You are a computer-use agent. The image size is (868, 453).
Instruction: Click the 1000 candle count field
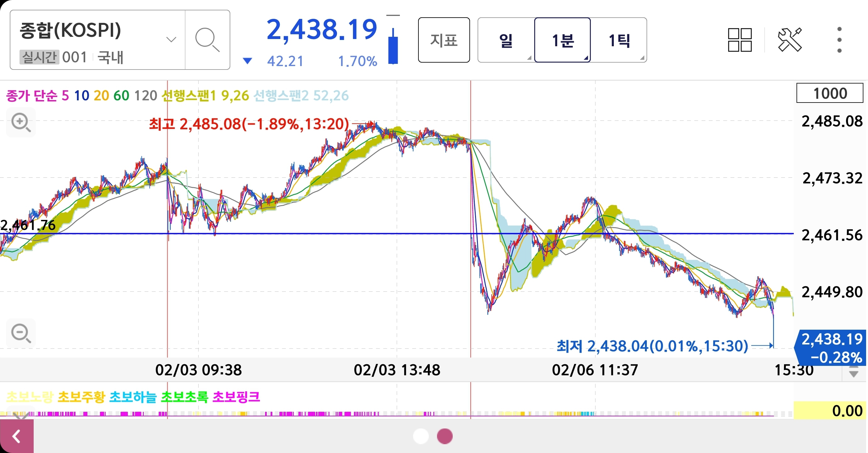pos(829,93)
